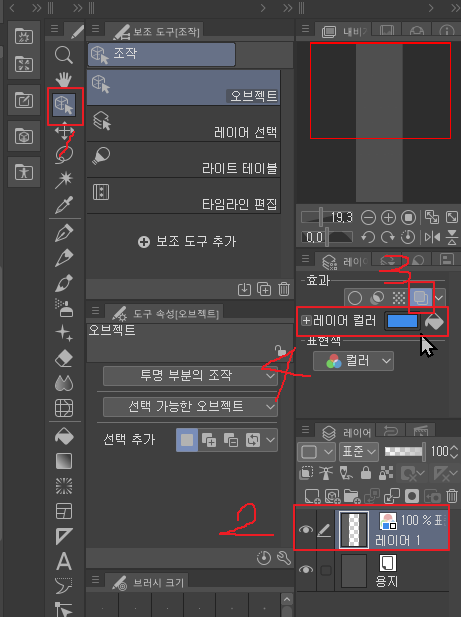Select the Zoom magnifier tool
Image resolution: width=461 pixels, height=617 pixels.
pos(64,55)
